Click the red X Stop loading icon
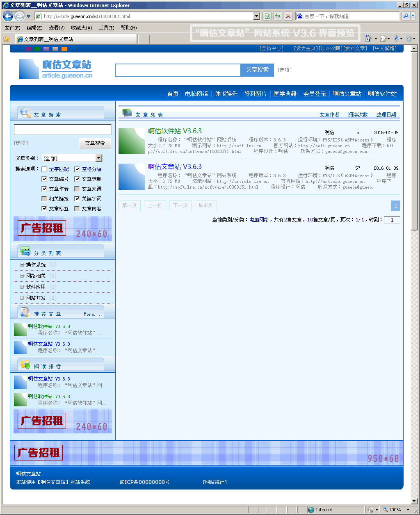This screenshot has height=515, width=420. 288,16
